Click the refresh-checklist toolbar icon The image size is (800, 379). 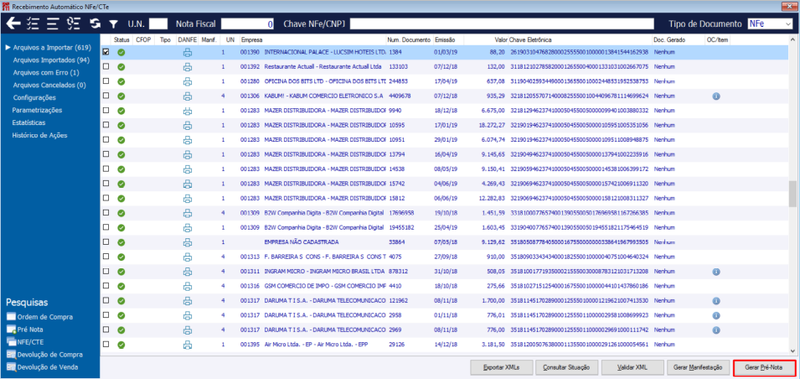73,23
